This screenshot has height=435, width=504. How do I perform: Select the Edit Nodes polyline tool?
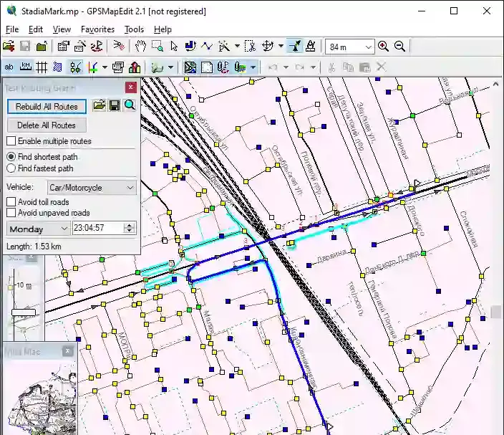pyautogui.click(x=207, y=47)
